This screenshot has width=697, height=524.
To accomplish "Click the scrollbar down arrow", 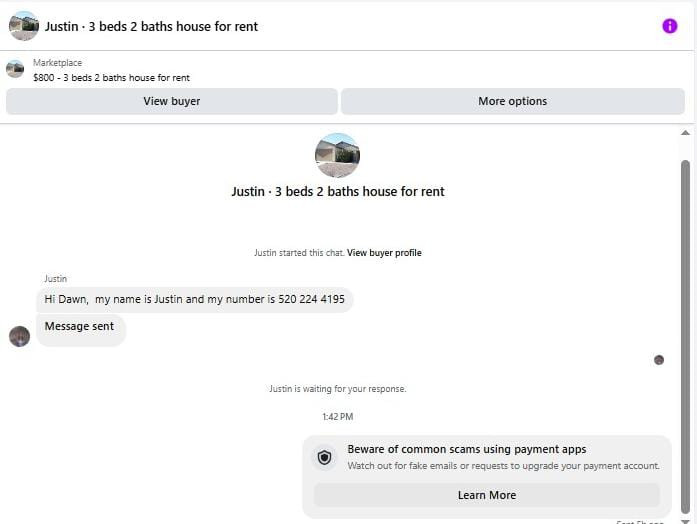I will [685, 520].
